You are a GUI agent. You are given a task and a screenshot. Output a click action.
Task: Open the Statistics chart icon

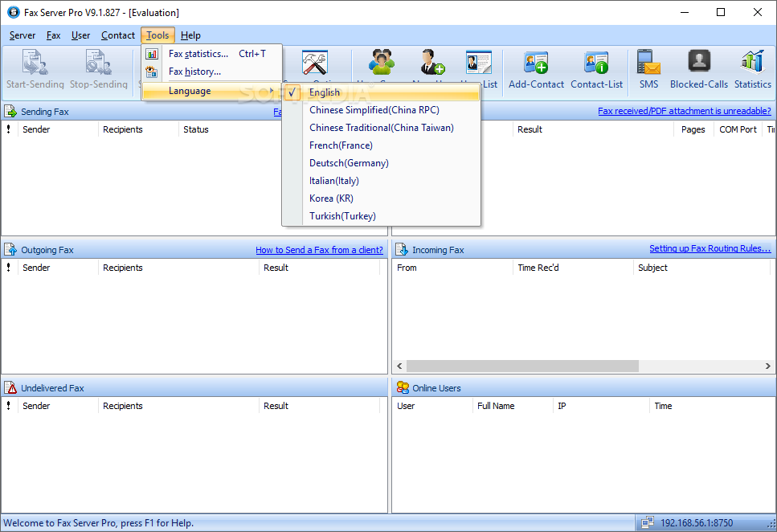click(x=752, y=62)
